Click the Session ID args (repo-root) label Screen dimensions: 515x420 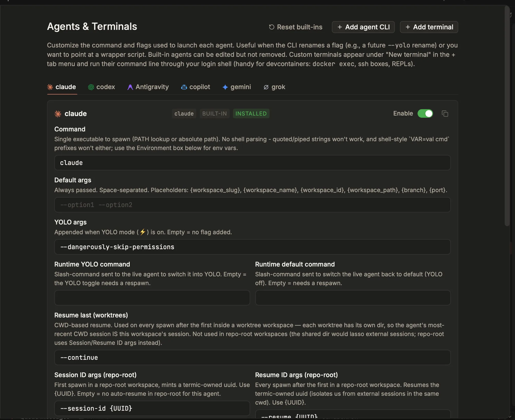tap(95, 375)
